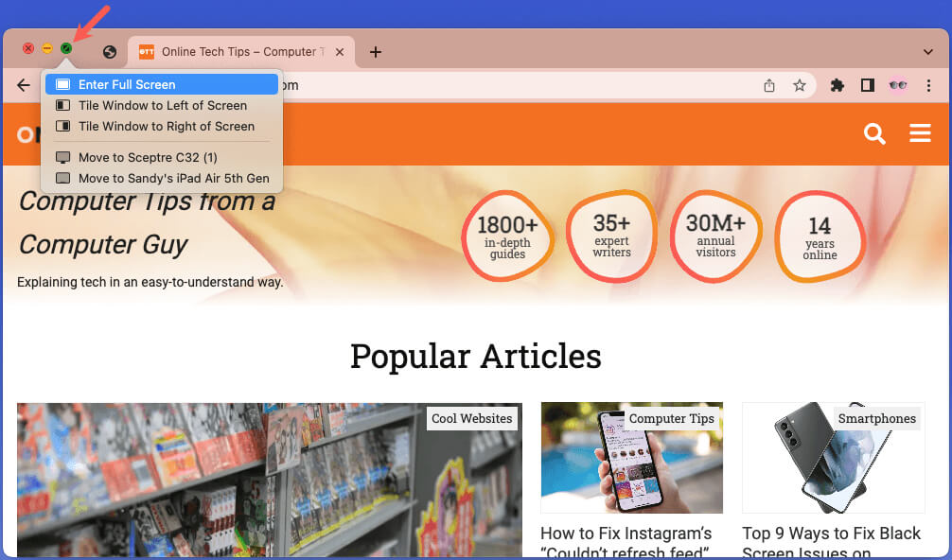Open the Extensions puzzle icon
Screen dimensions: 952x560
tap(837, 85)
